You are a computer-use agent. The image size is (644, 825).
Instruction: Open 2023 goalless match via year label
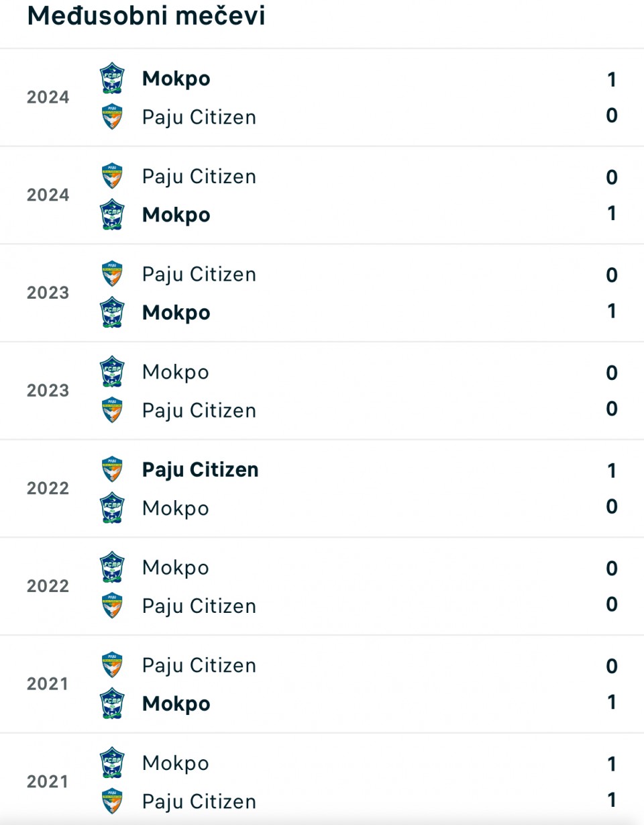tap(48, 391)
